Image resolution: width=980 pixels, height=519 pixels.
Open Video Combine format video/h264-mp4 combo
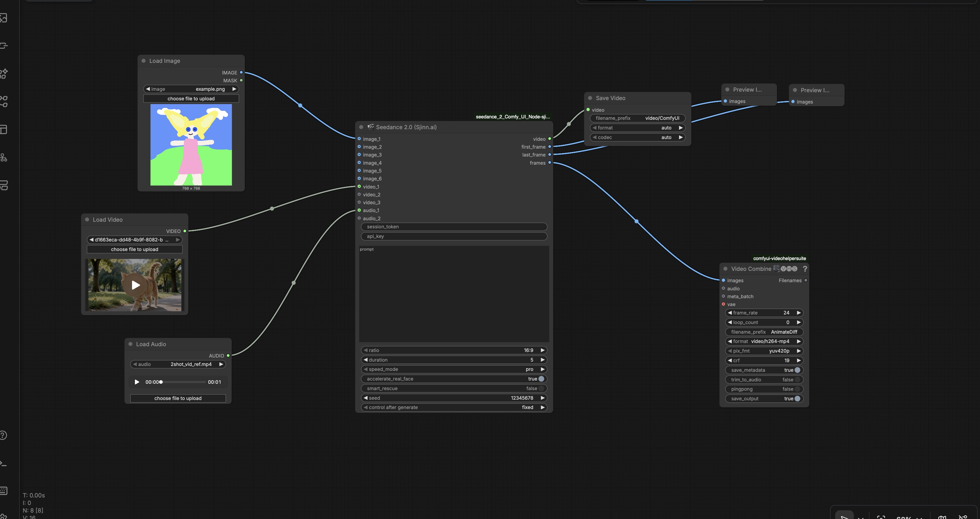point(764,341)
